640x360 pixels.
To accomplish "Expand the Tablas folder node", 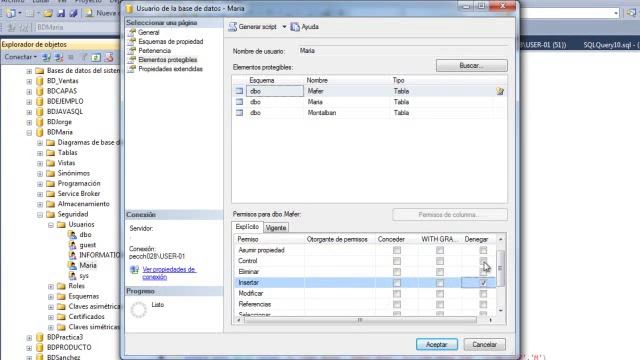I will [x=40, y=153].
